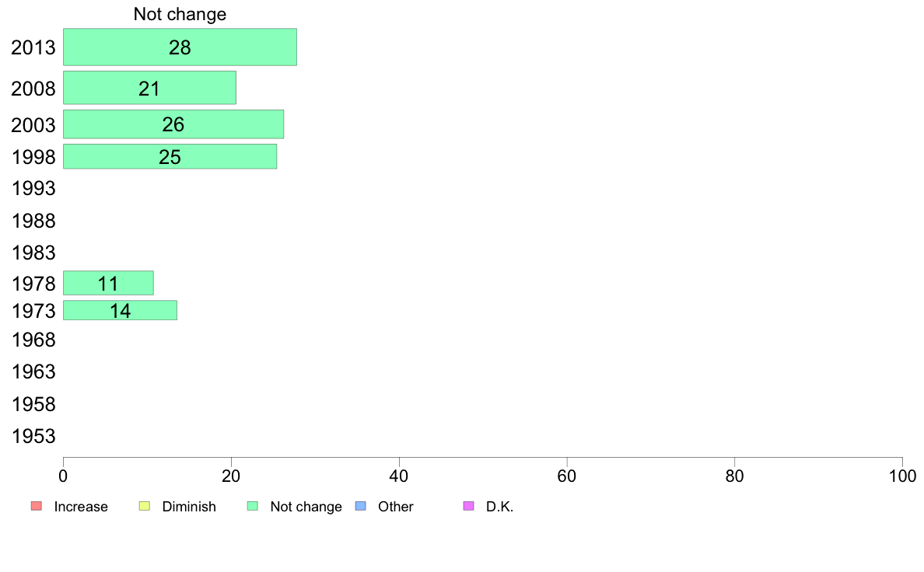
Task: Click the D.K. legend label
Action: (499, 507)
